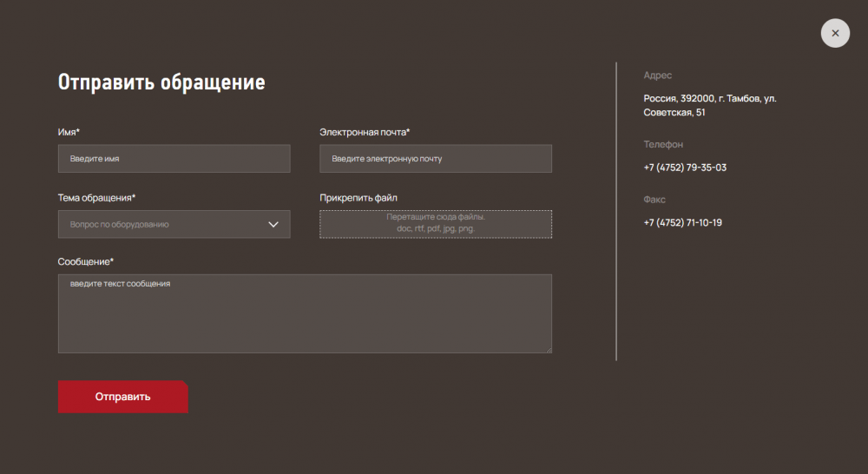Image resolution: width=868 pixels, height=474 pixels.
Task: Click the 'Перетащите сюда файлы' upload zone
Action: tap(436, 224)
